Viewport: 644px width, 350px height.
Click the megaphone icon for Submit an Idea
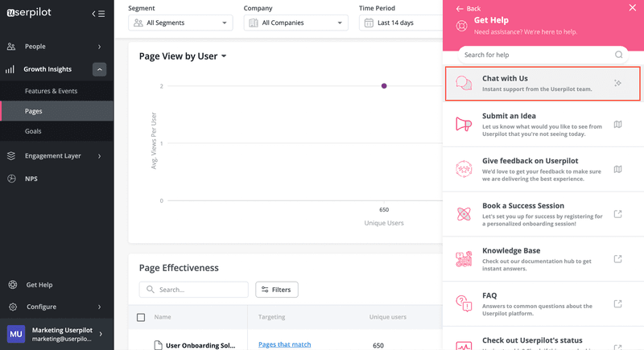click(x=463, y=124)
